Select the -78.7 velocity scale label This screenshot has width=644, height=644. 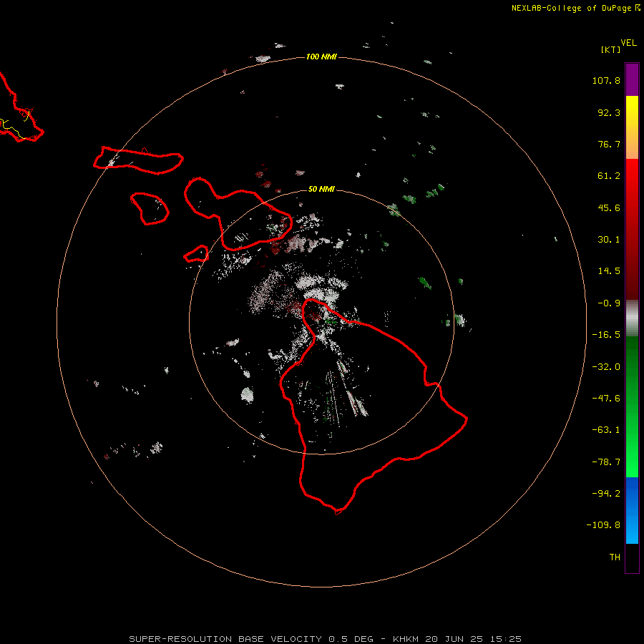[x=606, y=462]
